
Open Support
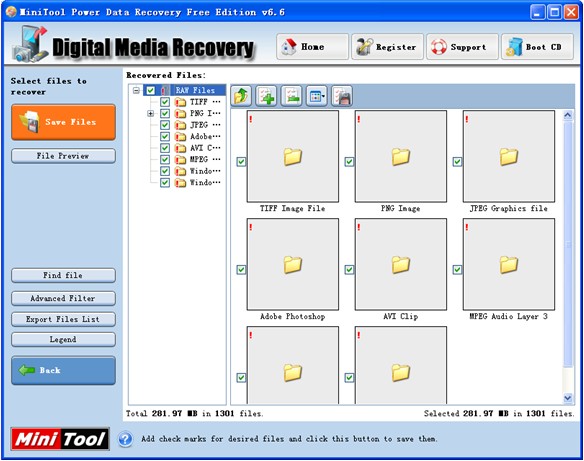point(462,47)
